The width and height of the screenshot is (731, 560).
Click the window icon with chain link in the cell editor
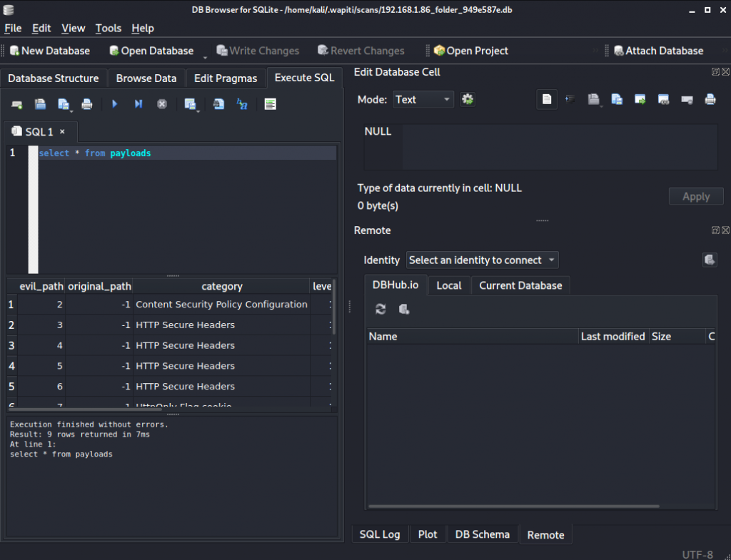[x=663, y=99]
